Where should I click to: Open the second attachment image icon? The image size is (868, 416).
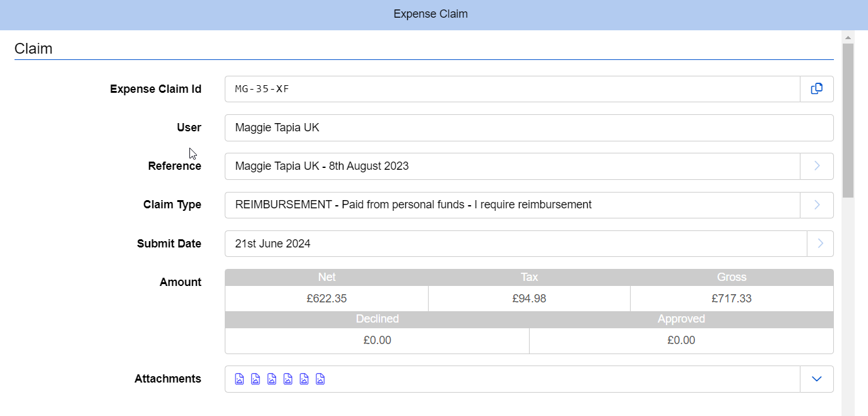pos(256,379)
